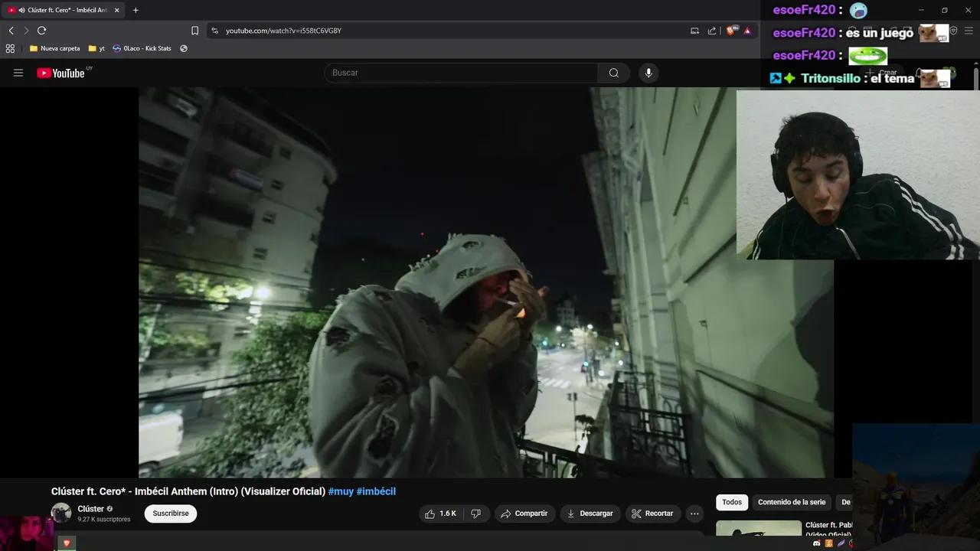Open Brave Shields lion icon

(731, 31)
